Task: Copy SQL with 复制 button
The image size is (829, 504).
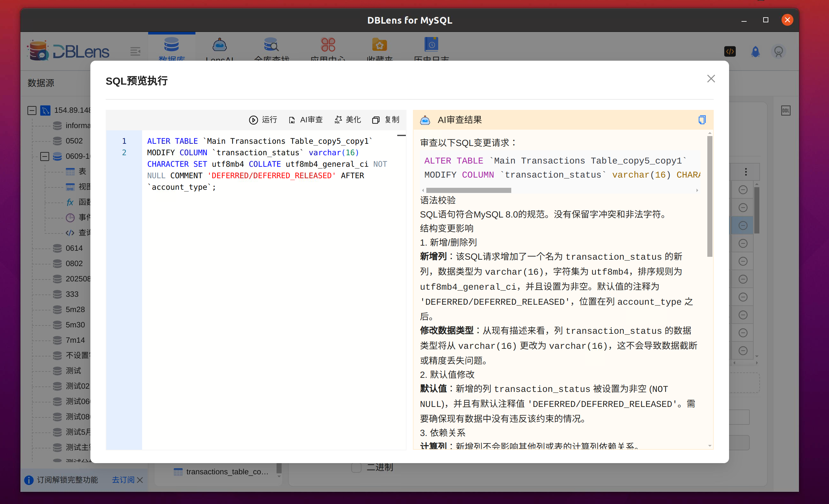Action: [385, 120]
